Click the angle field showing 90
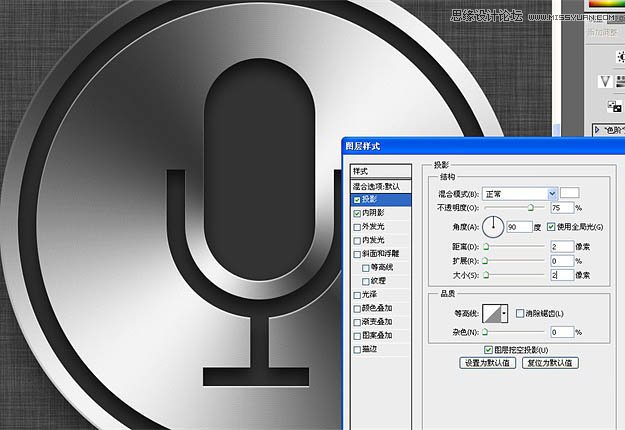The image size is (625, 430). (519, 227)
